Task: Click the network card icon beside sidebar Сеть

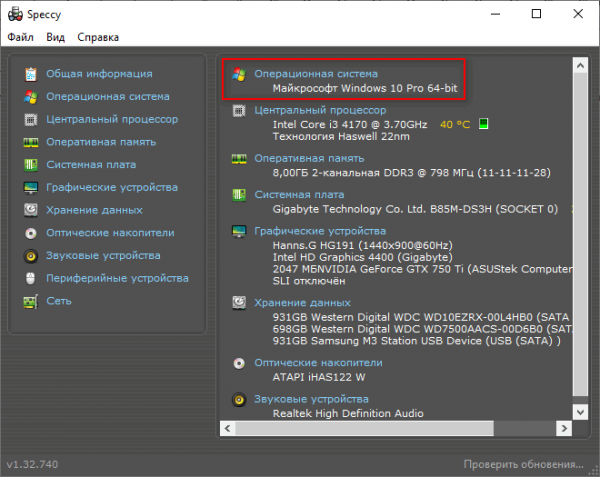Action: click(x=31, y=301)
